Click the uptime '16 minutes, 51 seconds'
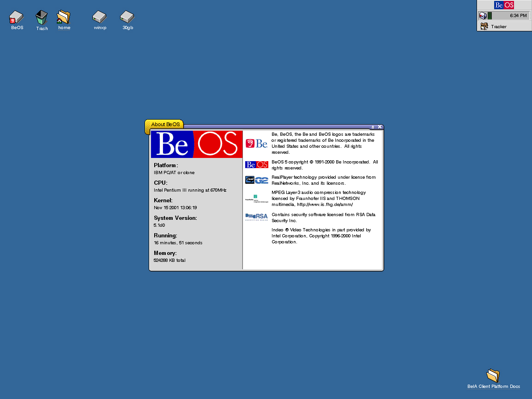532x399 pixels. tap(178, 243)
